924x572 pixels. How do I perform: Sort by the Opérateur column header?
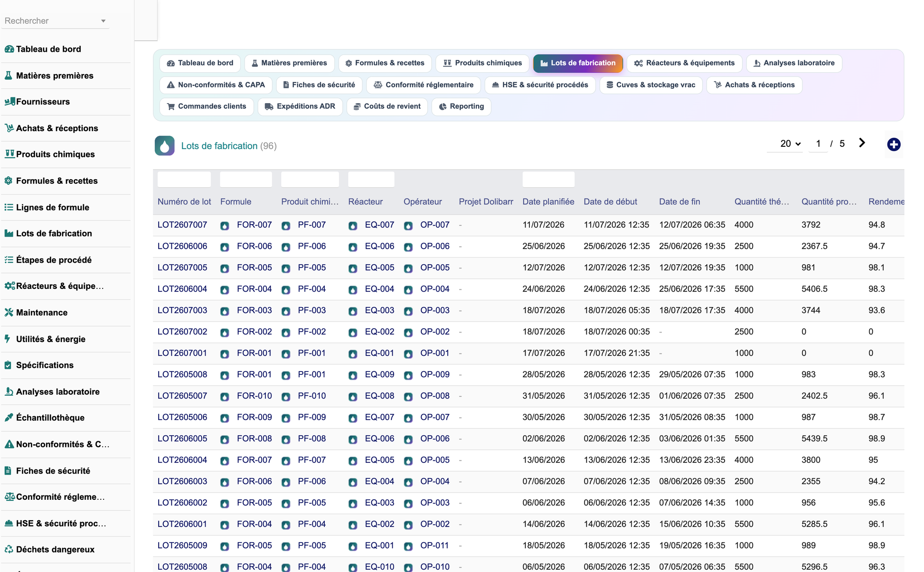coord(423,202)
